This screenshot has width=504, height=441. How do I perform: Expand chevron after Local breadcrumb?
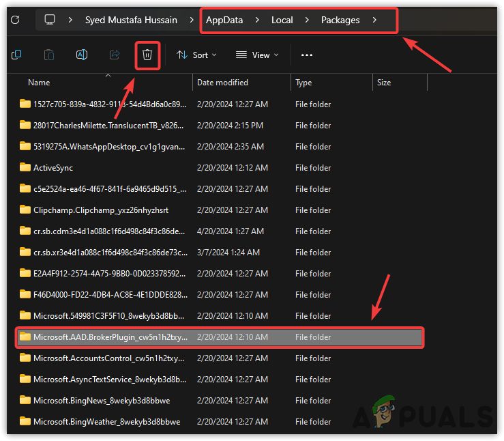click(307, 20)
